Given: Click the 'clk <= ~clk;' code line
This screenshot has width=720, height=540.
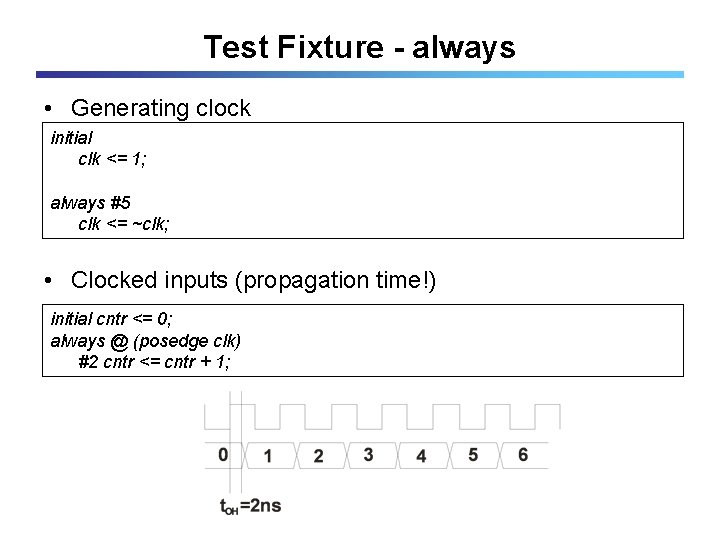Looking at the screenshot, I should [124, 224].
